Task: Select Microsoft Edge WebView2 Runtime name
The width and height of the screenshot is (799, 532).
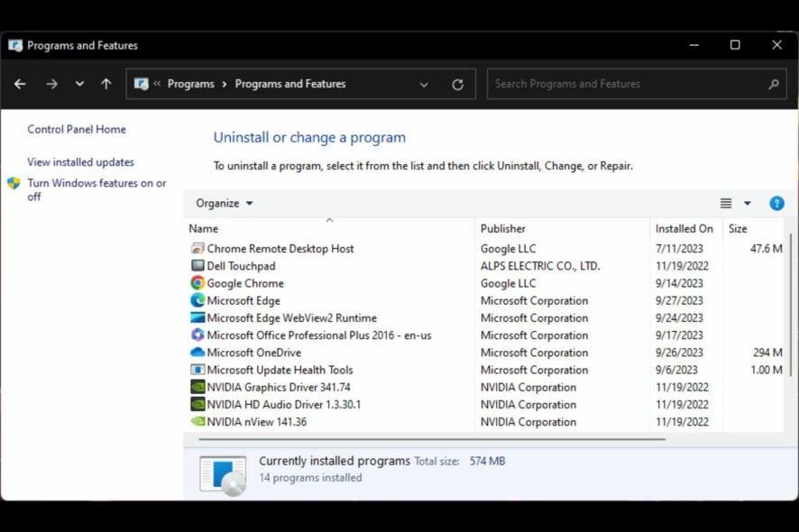Action: (x=292, y=318)
